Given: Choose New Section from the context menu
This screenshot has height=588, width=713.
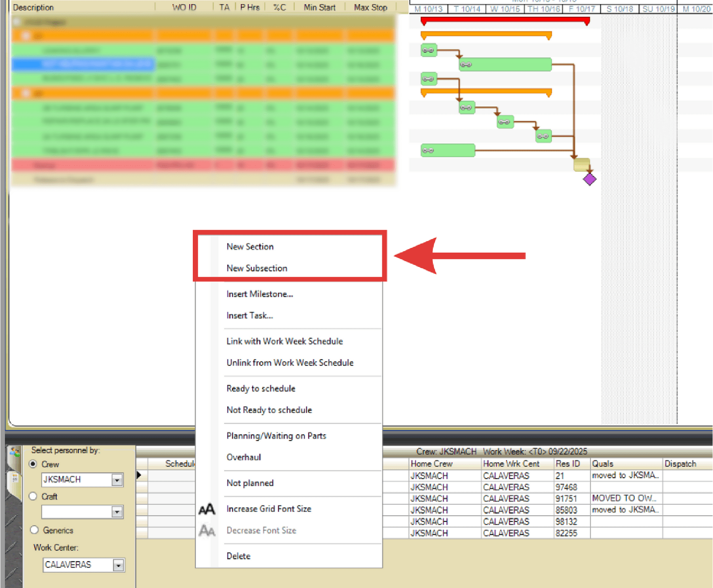Looking at the screenshot, I should 250,247.
